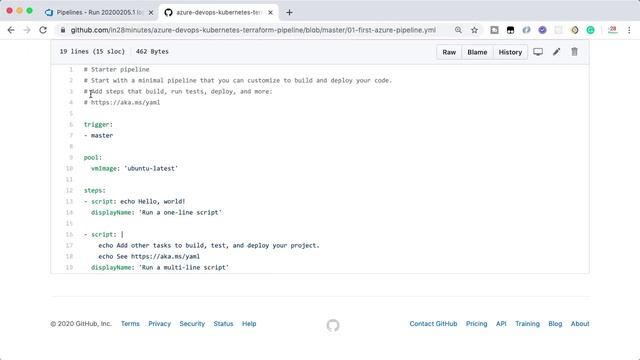The image size is (640, 360).
Task: Open Terms footer link
Action: [130, 323]
